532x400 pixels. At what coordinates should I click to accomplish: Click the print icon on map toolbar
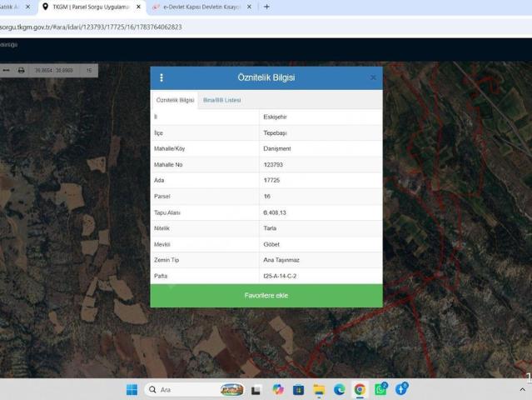(22, 70)
